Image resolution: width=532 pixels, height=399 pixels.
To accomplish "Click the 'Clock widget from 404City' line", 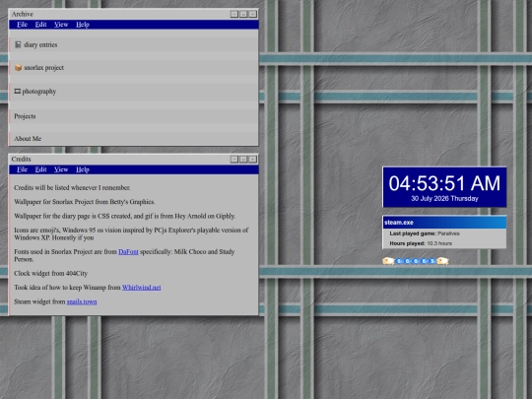I will click(x=51, y=273).
